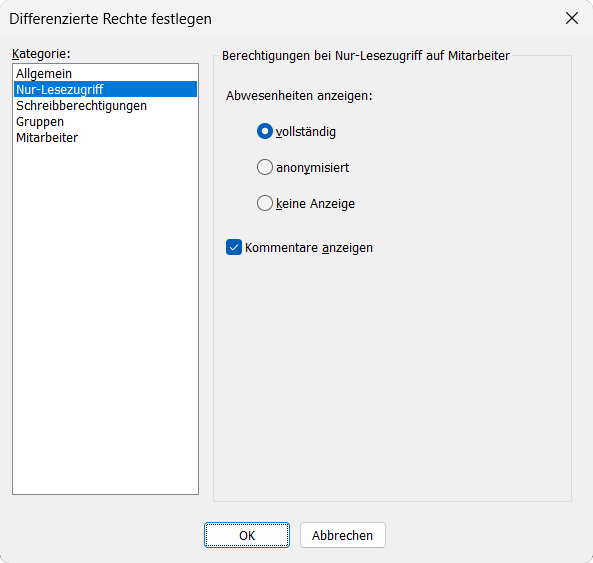
Task: Open the Schreibberechtigungen category
Action: point(105,105)
